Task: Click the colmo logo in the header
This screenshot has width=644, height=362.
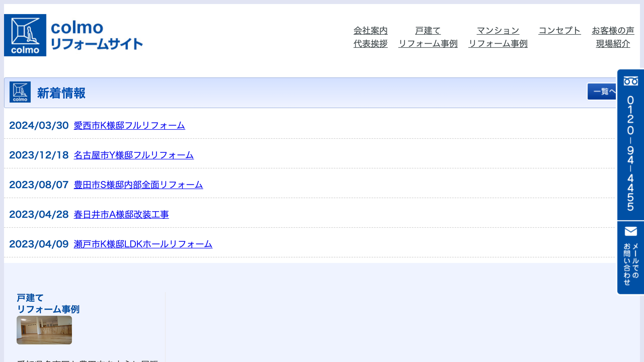Action: click(73, 35)
